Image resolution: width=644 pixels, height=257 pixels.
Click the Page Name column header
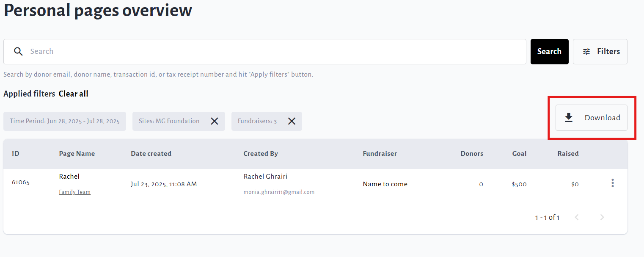tap(77, 154)
